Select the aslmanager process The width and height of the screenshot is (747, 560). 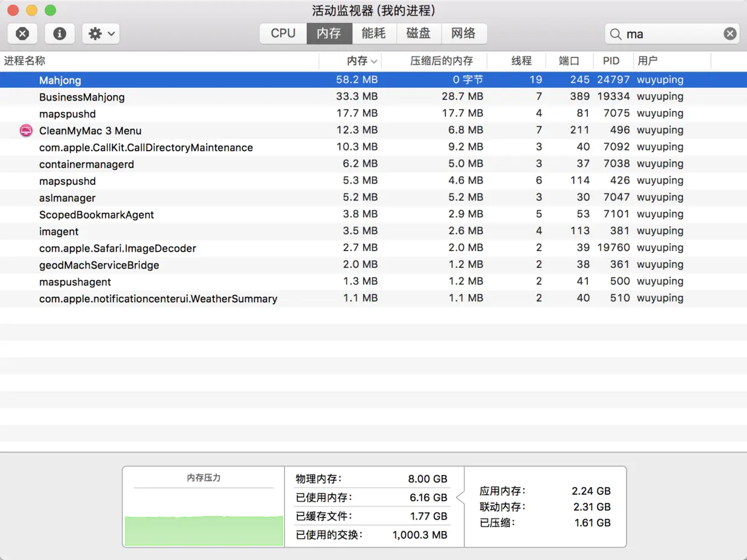pyautogui.click(x=373, y=198)
